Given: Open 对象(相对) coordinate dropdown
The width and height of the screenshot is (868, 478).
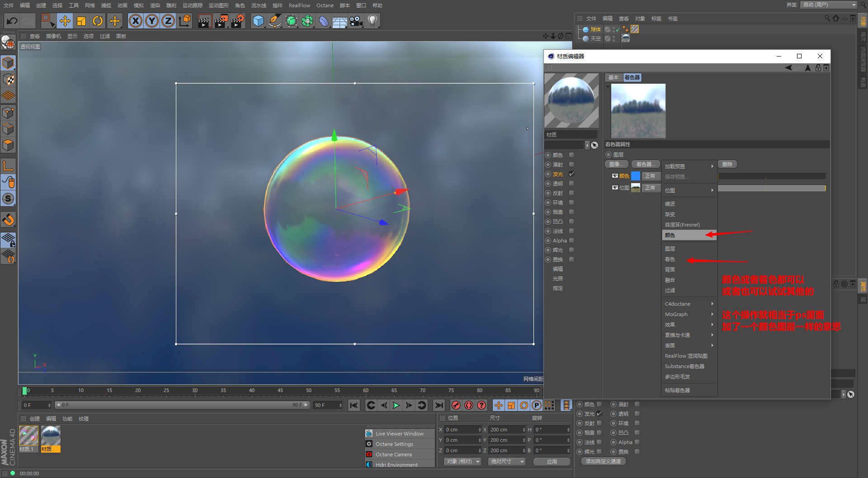Looking at the screenshot, I should [x=462, y=462].
